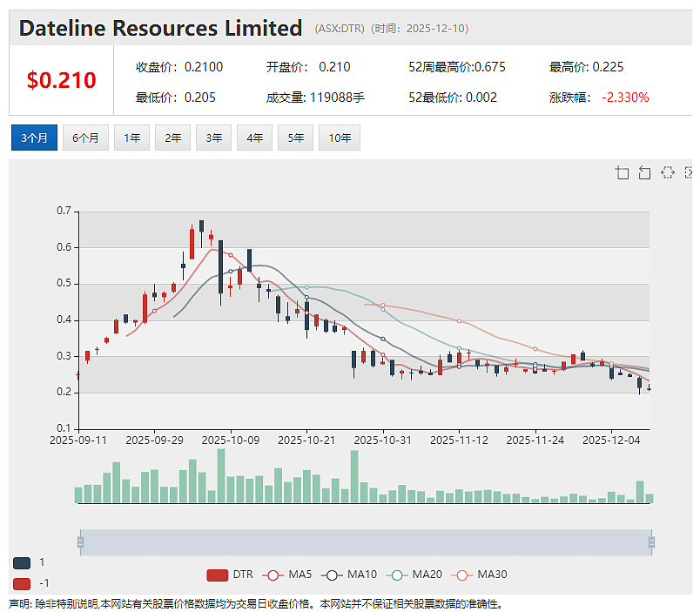Screen dimensions: 700x612
Task: Switch chart to 1年 range
Action: click(x=131, y=138)
